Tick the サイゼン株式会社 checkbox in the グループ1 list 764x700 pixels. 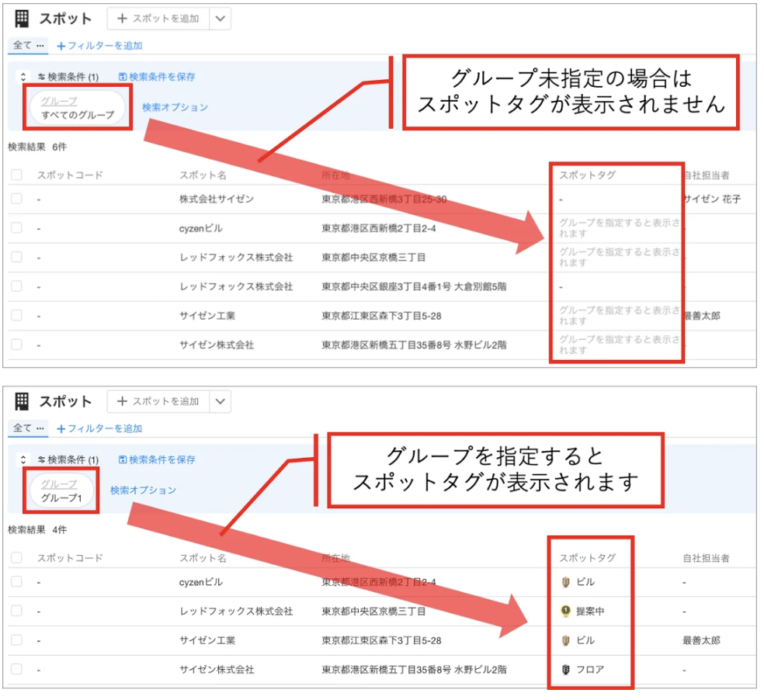coord(16,669)
